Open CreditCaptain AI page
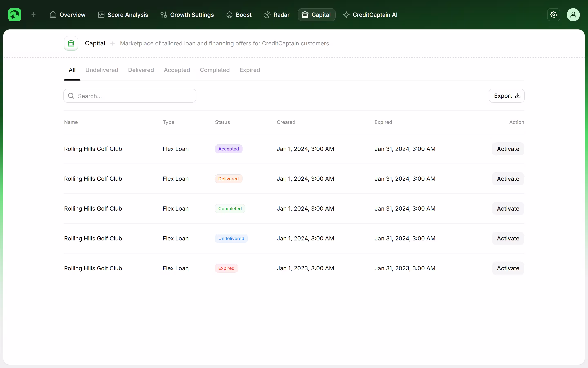 [x=370, y=15]
